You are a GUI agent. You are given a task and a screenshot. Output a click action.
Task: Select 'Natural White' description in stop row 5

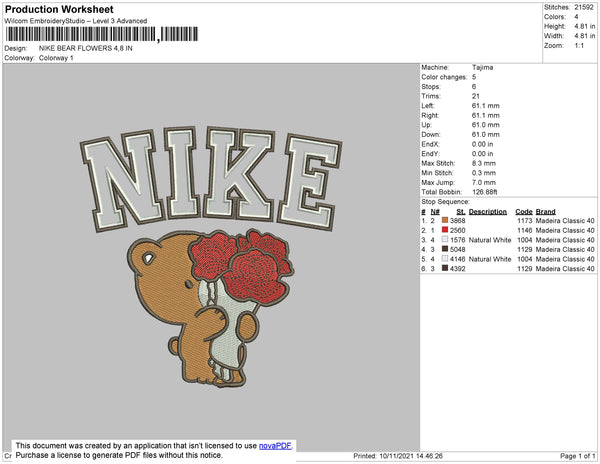(x=490, y=259)
